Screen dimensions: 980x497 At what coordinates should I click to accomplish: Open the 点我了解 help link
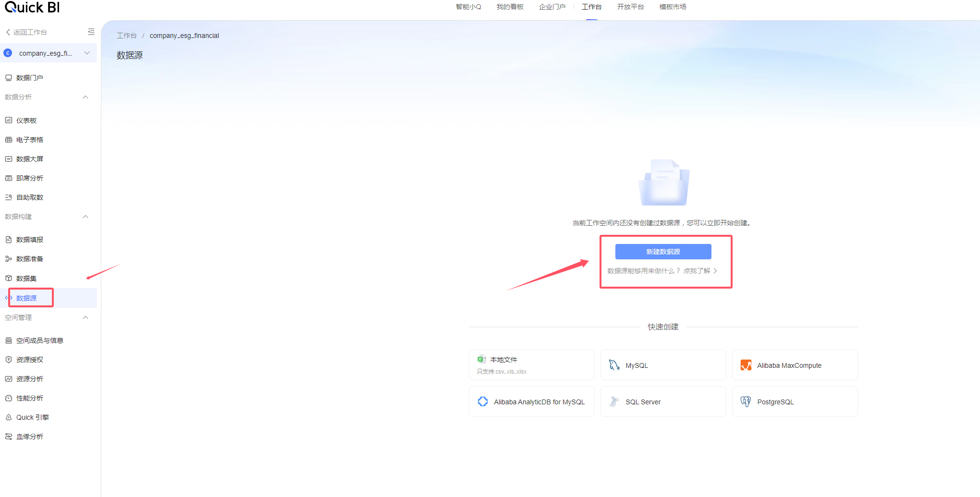point(697,271)
